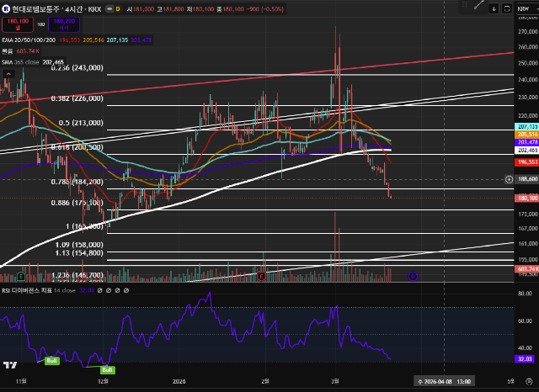Click the 2026-04-08 13:00 date label
539x392 pixels.
click(x=444, y=381)
